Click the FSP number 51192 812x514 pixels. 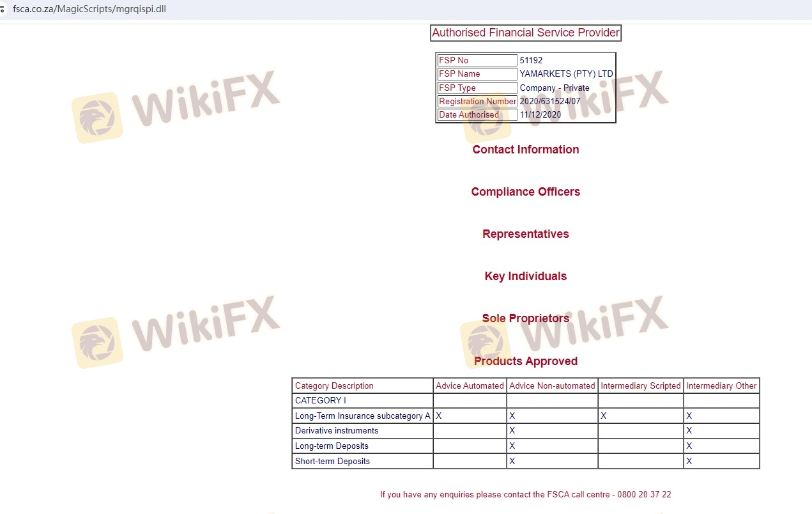coord(531,60)
